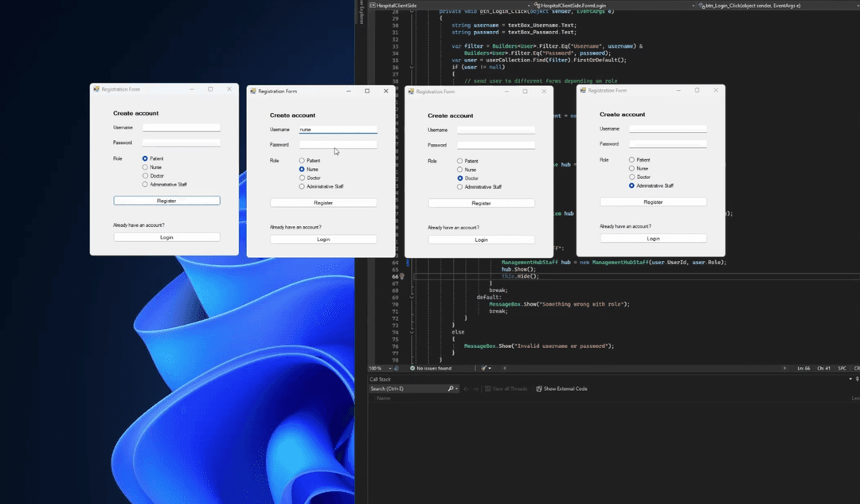Select the Call Stack panel title tab

click(x=380, y=379)
